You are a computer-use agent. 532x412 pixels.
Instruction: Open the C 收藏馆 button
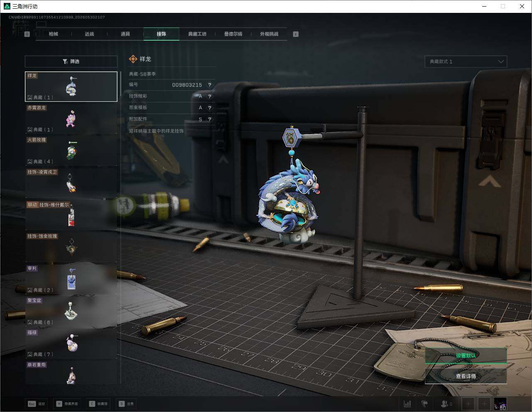pos(98,404)
